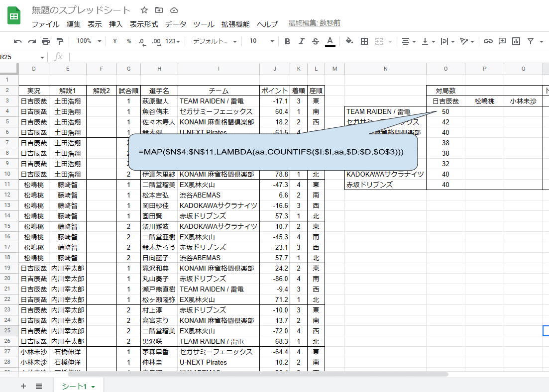The image size is (549, 392).
Task: Toggle bold formatting
Action: [288, 41]
